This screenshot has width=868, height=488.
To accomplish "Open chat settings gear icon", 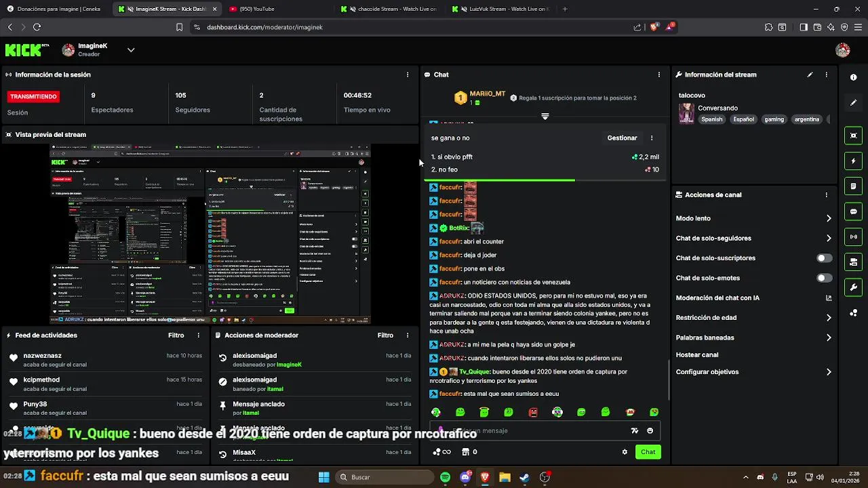I will click(625, 452).
